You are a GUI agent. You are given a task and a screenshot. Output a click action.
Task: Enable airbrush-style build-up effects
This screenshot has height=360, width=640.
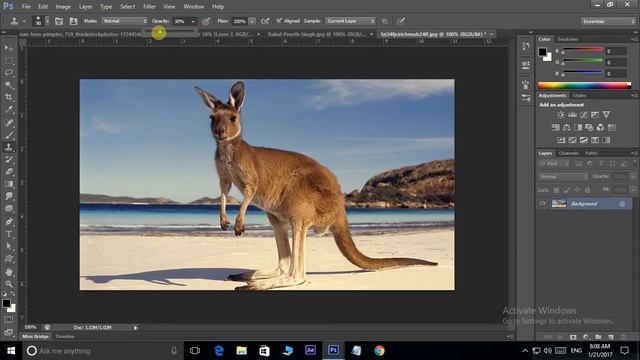pyautogui.click(x=265, y=21)
